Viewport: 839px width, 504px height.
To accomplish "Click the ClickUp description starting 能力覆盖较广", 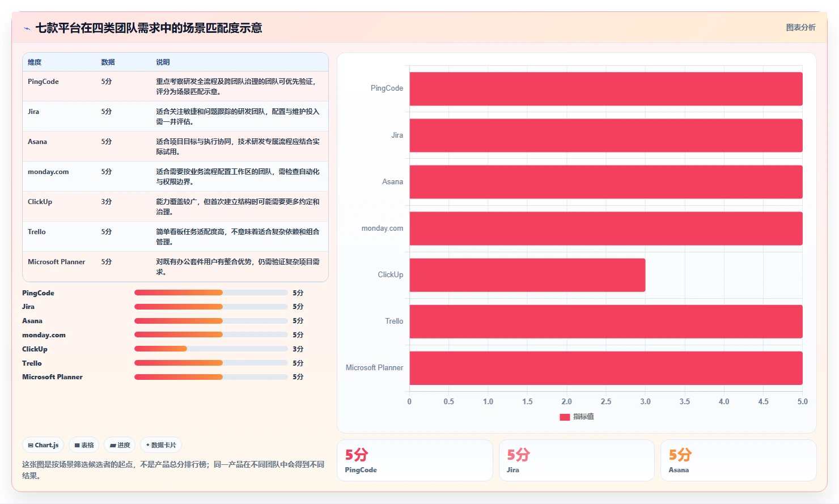I will coord(238,207).
